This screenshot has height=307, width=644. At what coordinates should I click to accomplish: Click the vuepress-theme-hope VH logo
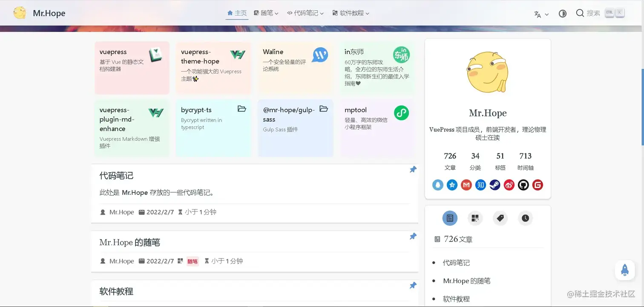coord(238,55)
